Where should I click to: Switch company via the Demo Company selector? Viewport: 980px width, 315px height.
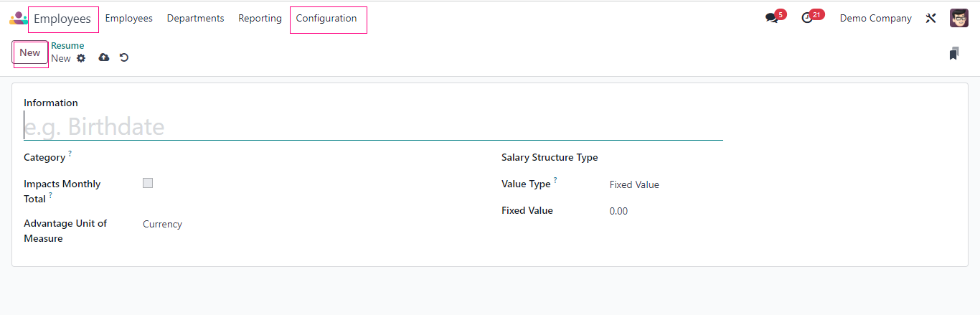point(875,19)
